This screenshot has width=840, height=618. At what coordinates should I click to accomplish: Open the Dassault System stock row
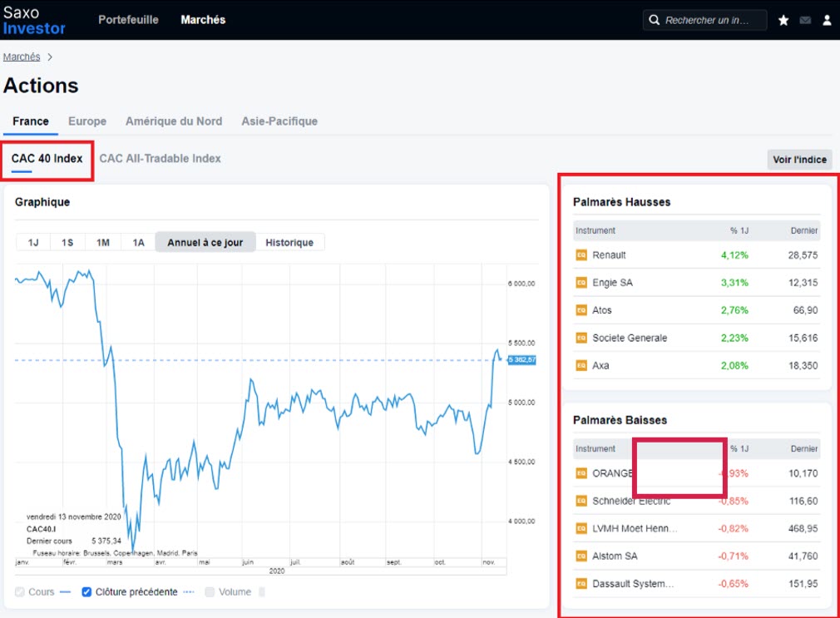(x=696, y=584)
